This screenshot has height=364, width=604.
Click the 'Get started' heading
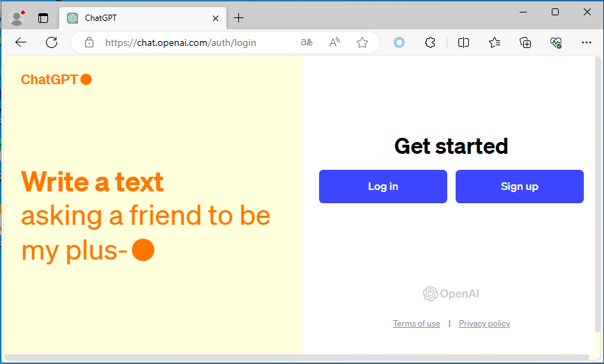[451, 146]
